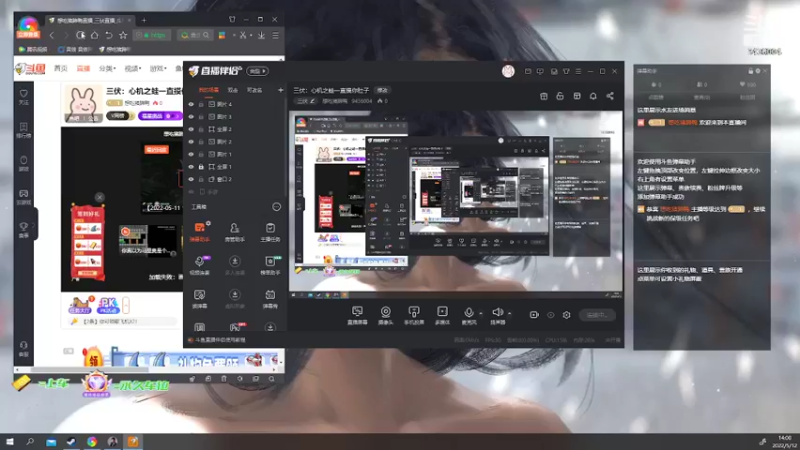The image size is (800, 450).
Task: Switch to the second scene tab
Action: [x=233, y=90]
